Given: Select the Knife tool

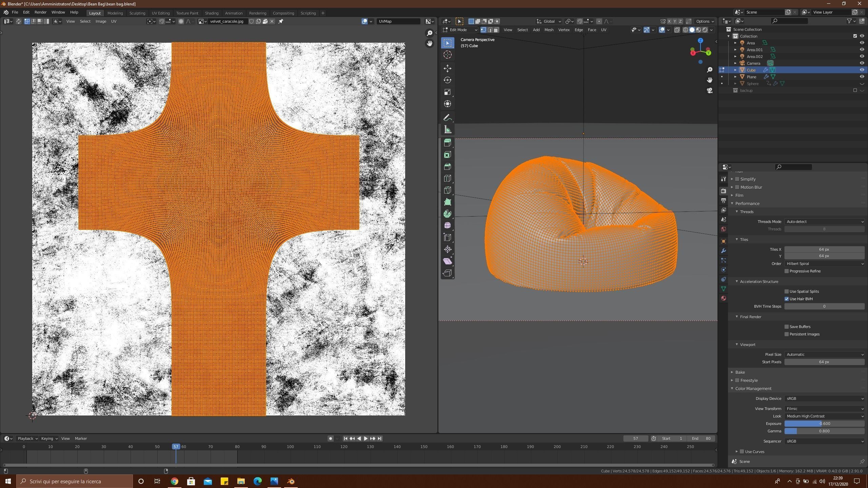Looking at the screenshot, I should [447, 190].
